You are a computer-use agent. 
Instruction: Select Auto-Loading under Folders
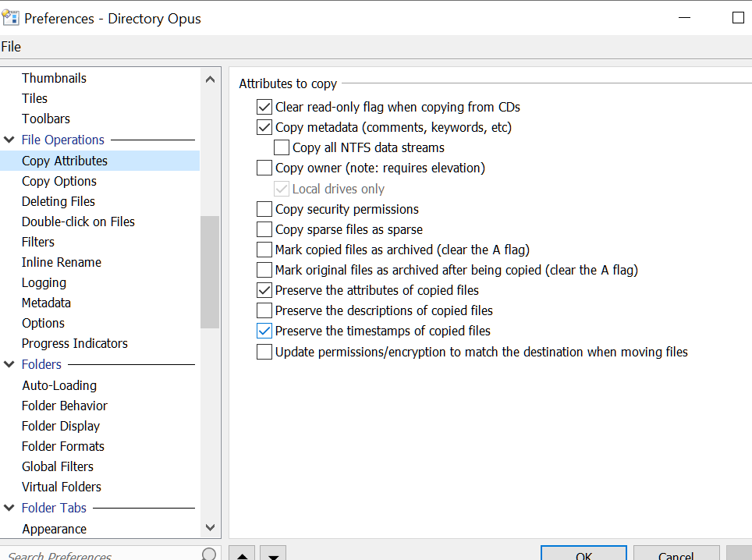point(59,385)
